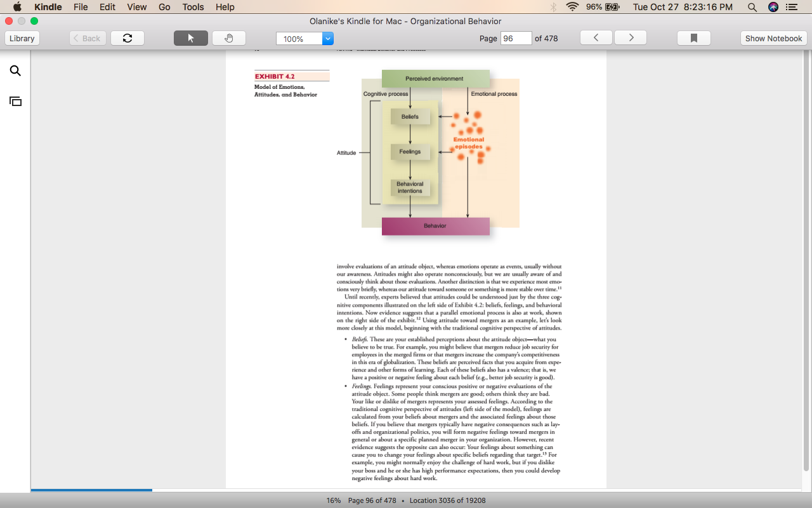Click the Cognitive process label
The height and width of the screenshot is (508, 812).
(x=386, y=94)
